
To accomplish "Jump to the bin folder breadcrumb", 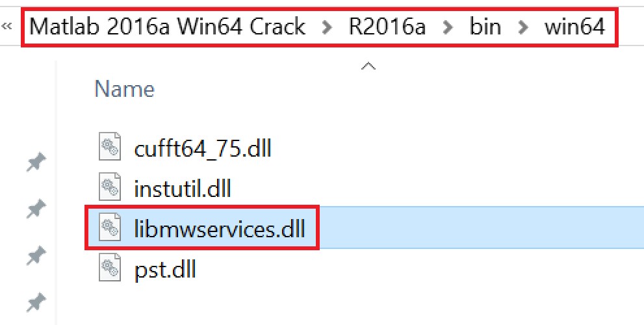I will coord(487,27).
